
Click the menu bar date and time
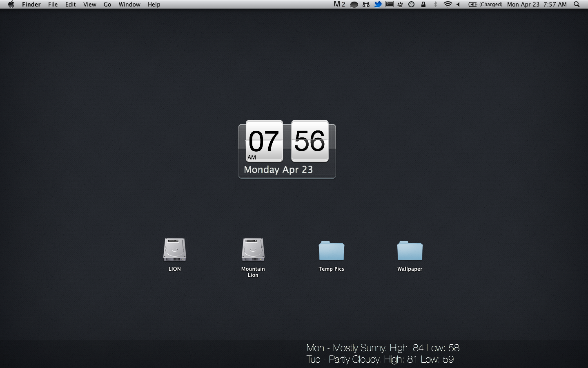pyautogui.click(x=537, y=4)
